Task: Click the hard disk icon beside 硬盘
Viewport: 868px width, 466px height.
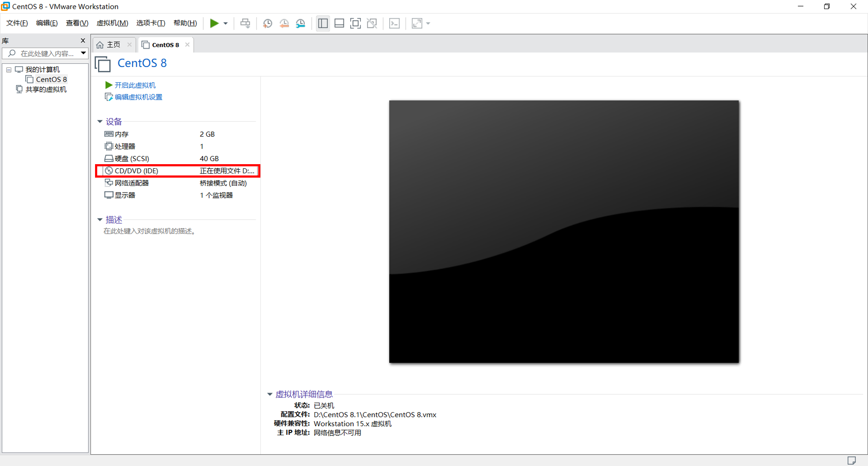Action: pyautogui.click(x=109, y=159)
